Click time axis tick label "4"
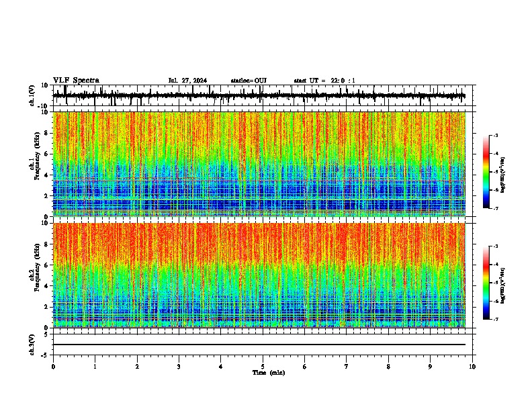This screenshot has height=411, width=532. pos(221,367)
